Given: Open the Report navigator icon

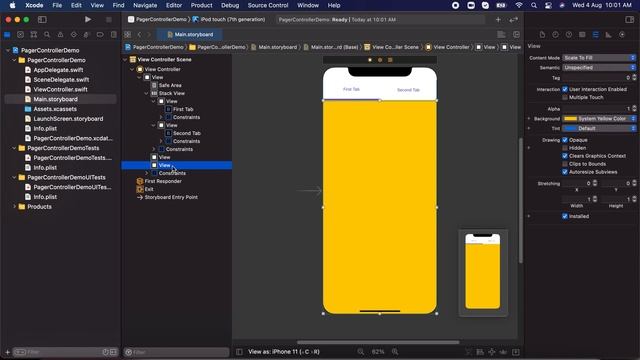Looking at the screenshot, I should [113, 35].
